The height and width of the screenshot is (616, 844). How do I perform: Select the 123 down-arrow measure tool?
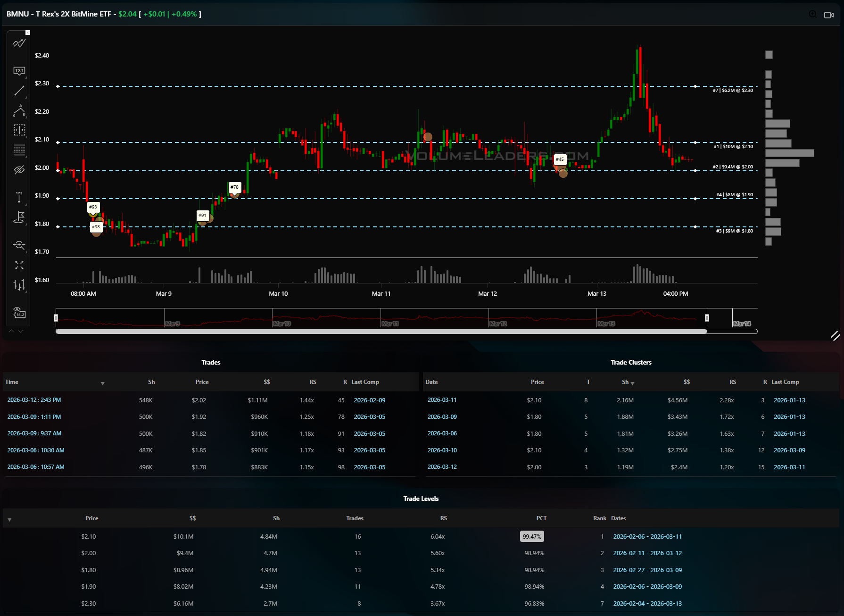(19, 198)
